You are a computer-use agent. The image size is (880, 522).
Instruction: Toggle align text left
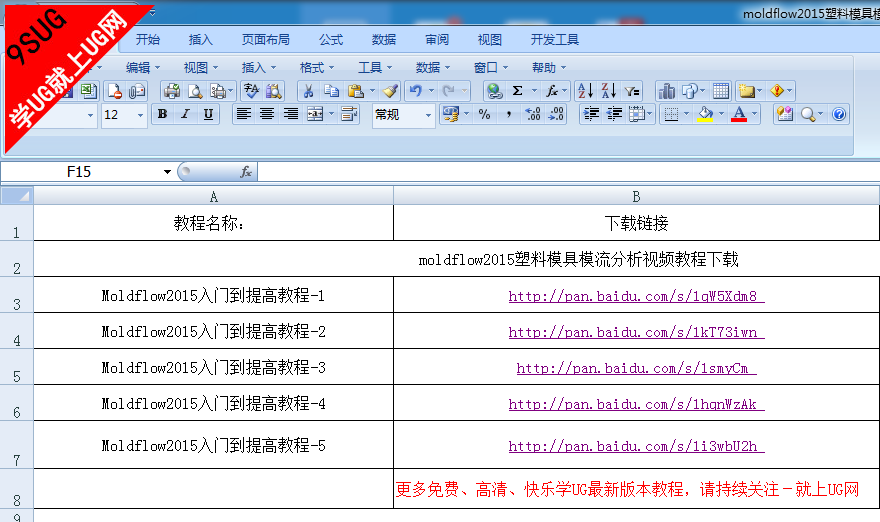[244, 115]
